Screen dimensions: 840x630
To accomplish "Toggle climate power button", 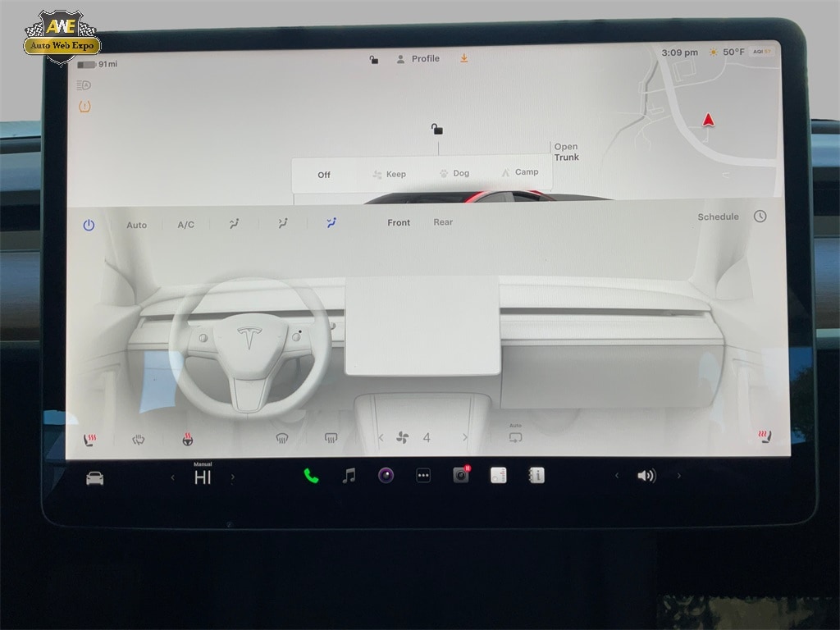I will [89, 225].
